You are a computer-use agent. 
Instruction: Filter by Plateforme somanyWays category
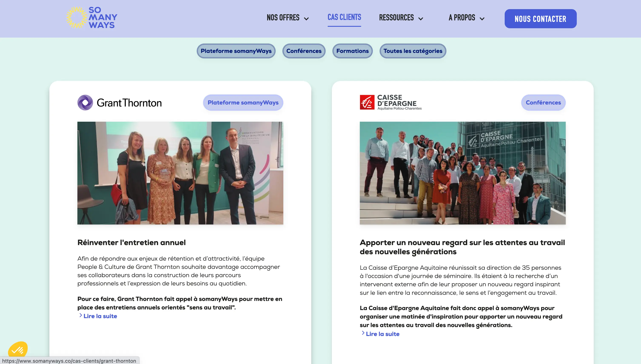[236, 51]
